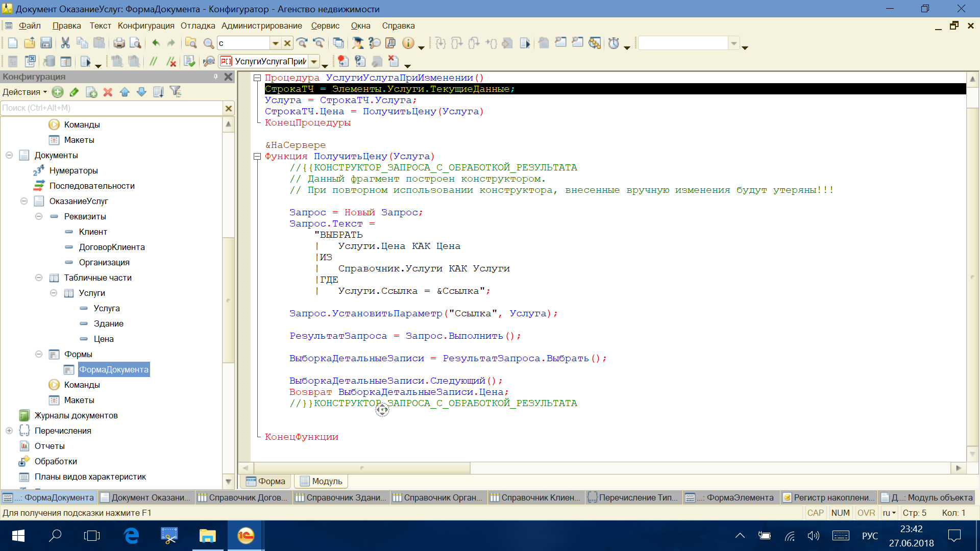Open the Администрирование menu
980x551 pixels.
tap(262, 26)
